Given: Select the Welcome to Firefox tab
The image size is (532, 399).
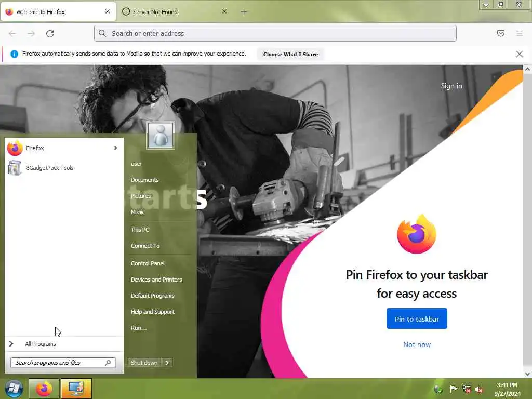Looking at the screenshot, I should 58,12.
